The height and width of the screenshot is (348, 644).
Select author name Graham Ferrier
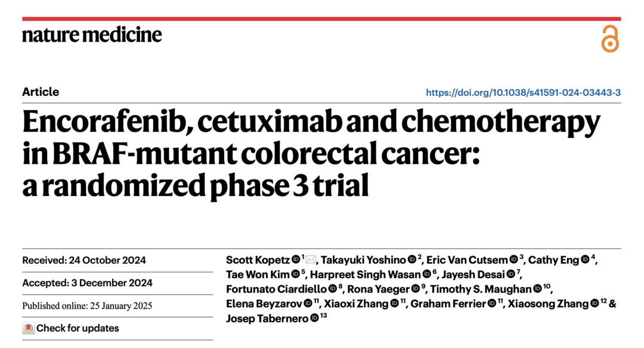point(447,304)
